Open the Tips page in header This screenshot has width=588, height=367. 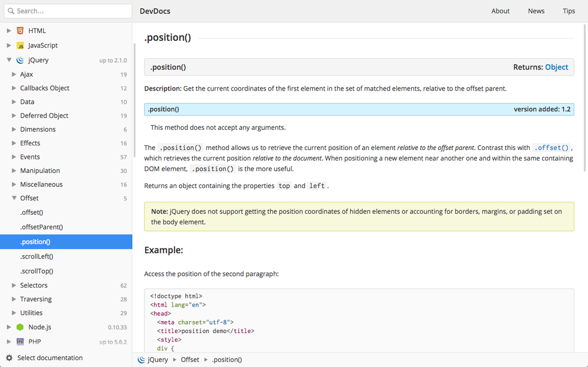tap(568, 11)
